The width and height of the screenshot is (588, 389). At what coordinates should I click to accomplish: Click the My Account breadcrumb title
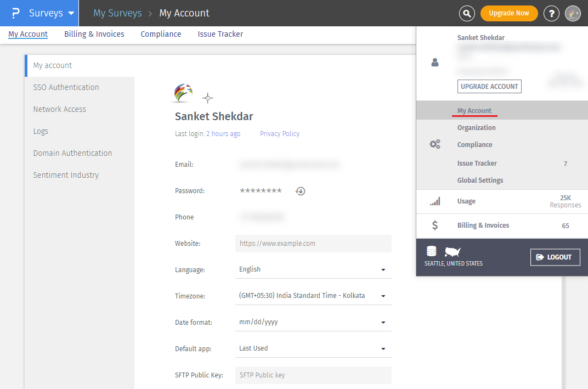[x=184, y=13]
